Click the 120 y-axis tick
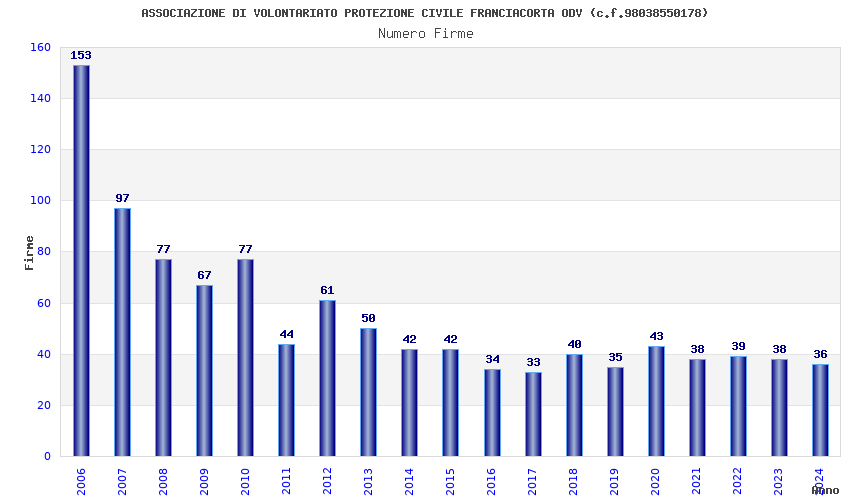This screenshot has width=850, height=500. coord(40,150)
